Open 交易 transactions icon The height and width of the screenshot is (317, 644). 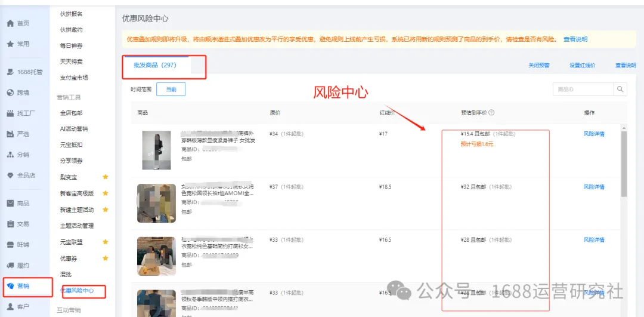10,224
